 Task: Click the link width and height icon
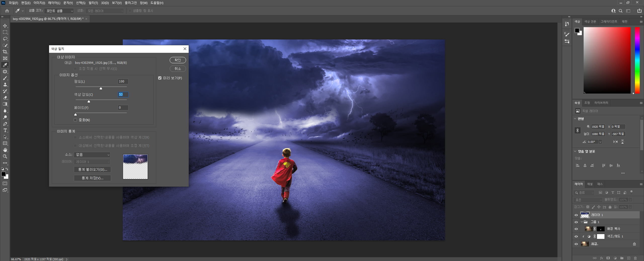click(578, 130)
